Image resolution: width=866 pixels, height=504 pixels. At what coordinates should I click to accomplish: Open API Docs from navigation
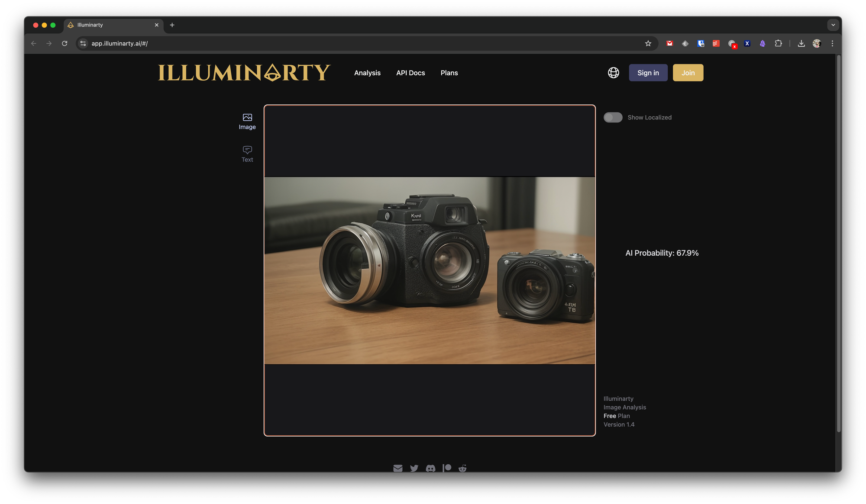tap(410, 73)
